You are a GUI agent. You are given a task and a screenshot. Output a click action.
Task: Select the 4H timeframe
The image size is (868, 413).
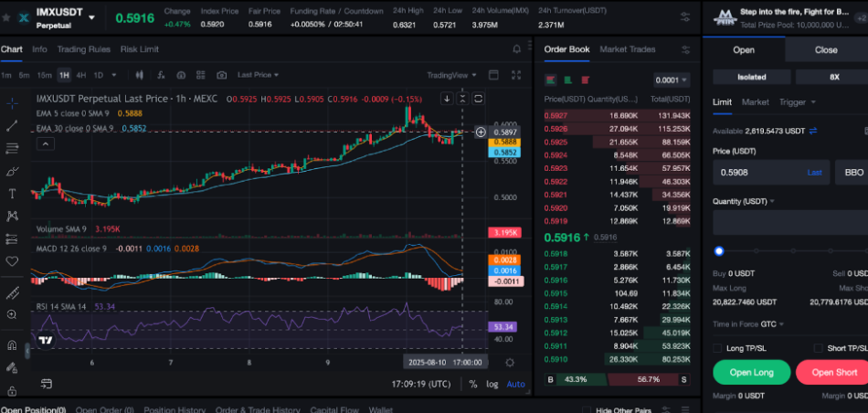click(x=80, y=75)
